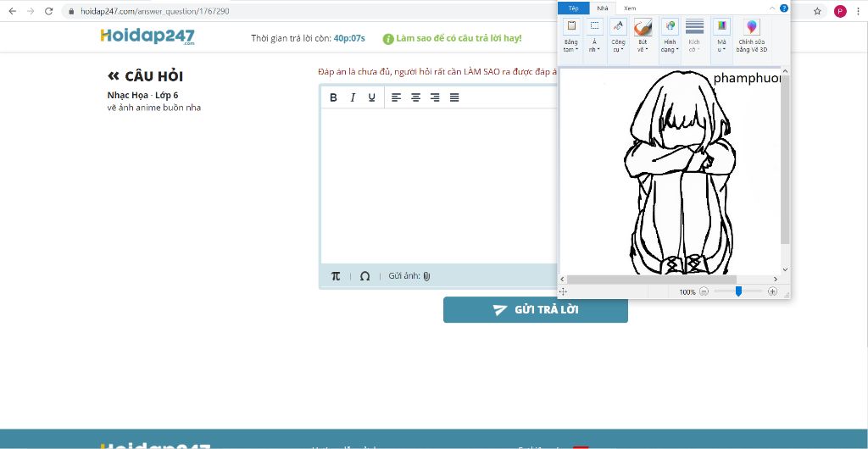Click the Nhạc Họa · Lớp 6 subject label
Image resolution: width=868 pixels, height=449 pixels.
(x=142, y=95)
